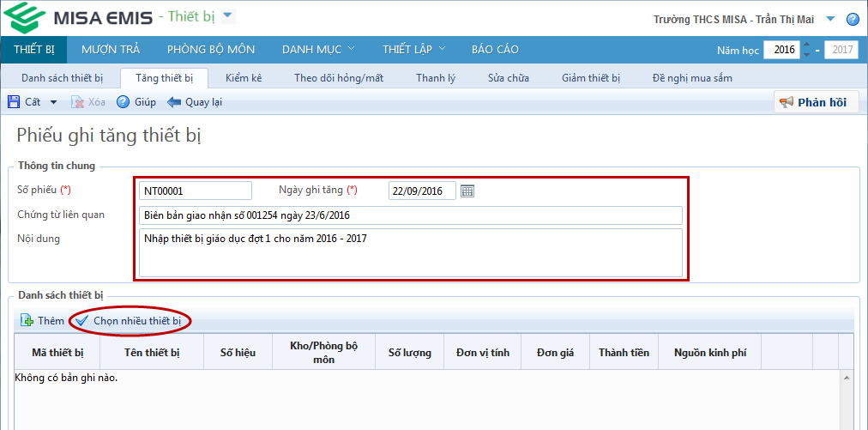Click the Chọn nhiều thiết bị checkmark button
This screenshot has height=430, width=868.
(130, 320)
